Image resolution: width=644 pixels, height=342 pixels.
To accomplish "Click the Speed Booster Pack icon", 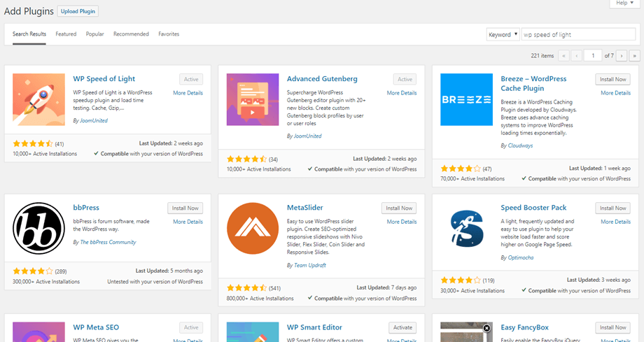I will click(x=466, y=228).
